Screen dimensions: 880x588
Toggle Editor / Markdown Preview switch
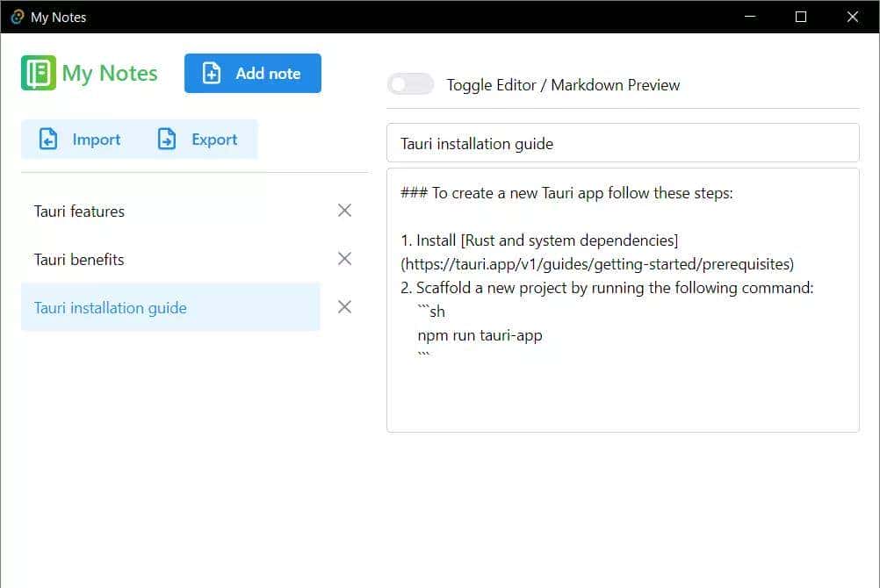[x=411, y=84]
